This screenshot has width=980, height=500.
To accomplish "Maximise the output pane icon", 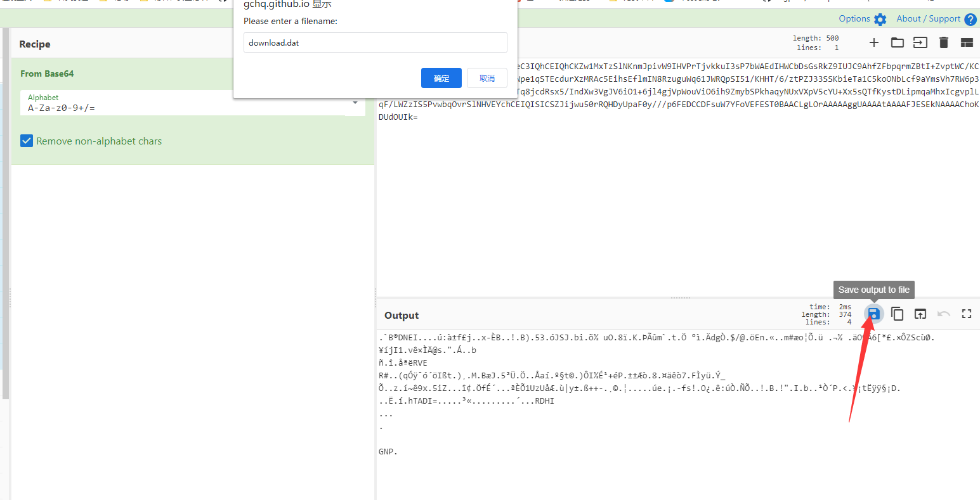I will pyautogui.click(x=967, y=314).
